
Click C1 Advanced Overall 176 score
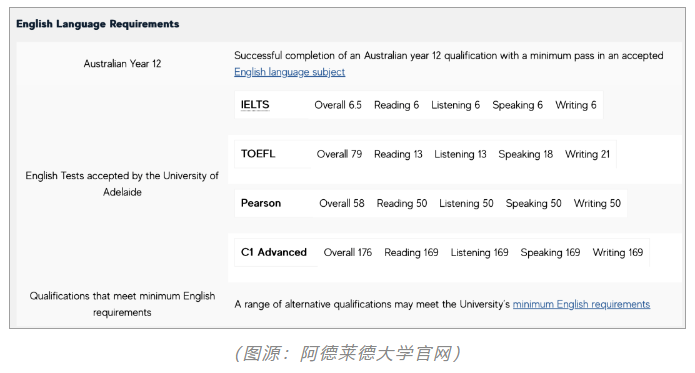(348, 253)
